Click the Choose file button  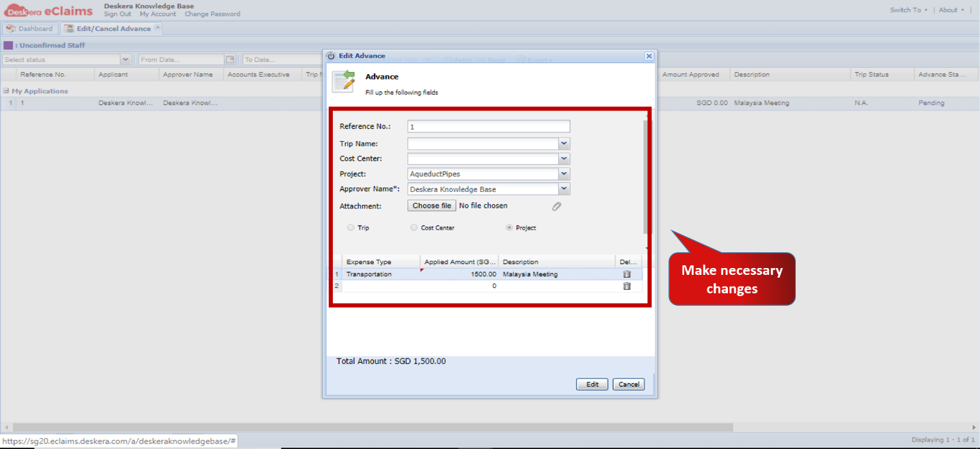point(431,206)
